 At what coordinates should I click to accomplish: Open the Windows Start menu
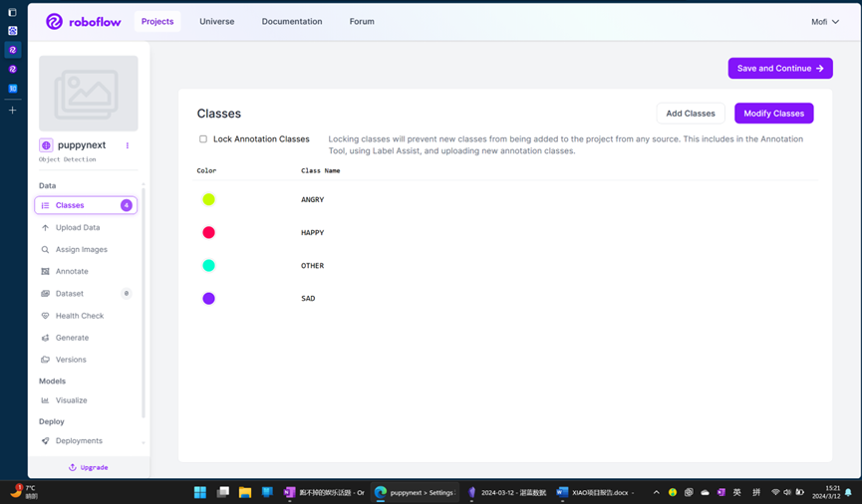(x=200, y=492)
